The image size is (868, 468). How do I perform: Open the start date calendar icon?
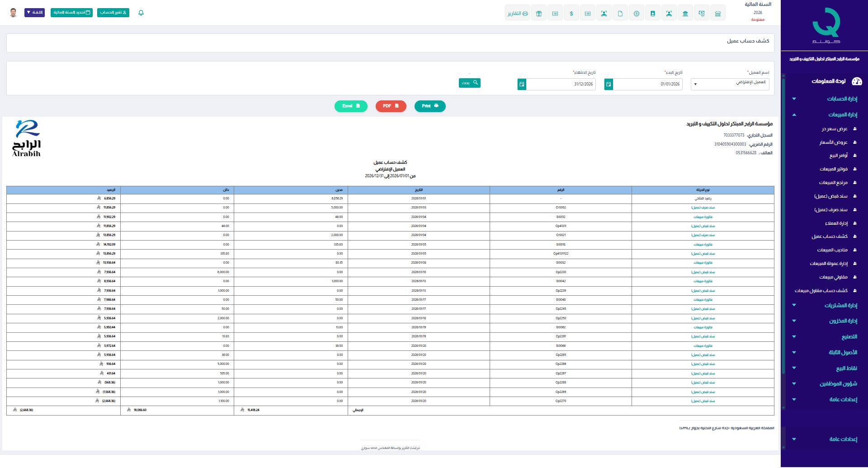point(609,84)
